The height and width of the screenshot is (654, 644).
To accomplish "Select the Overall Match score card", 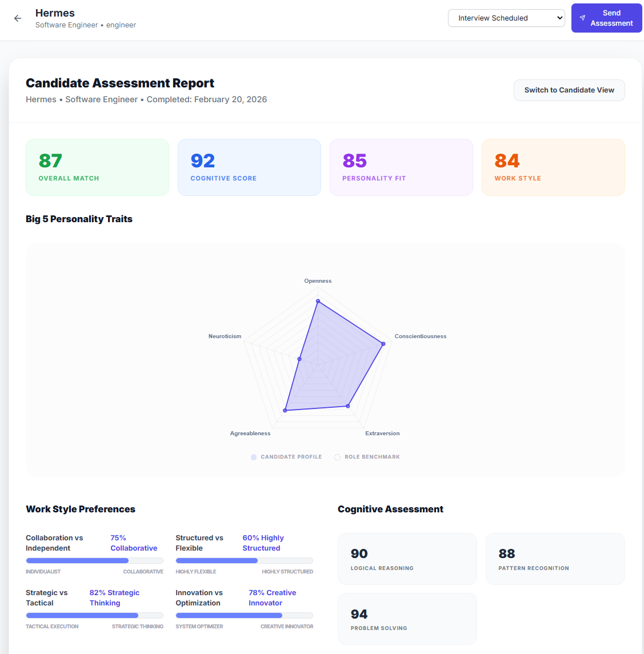I will [97, 167].
